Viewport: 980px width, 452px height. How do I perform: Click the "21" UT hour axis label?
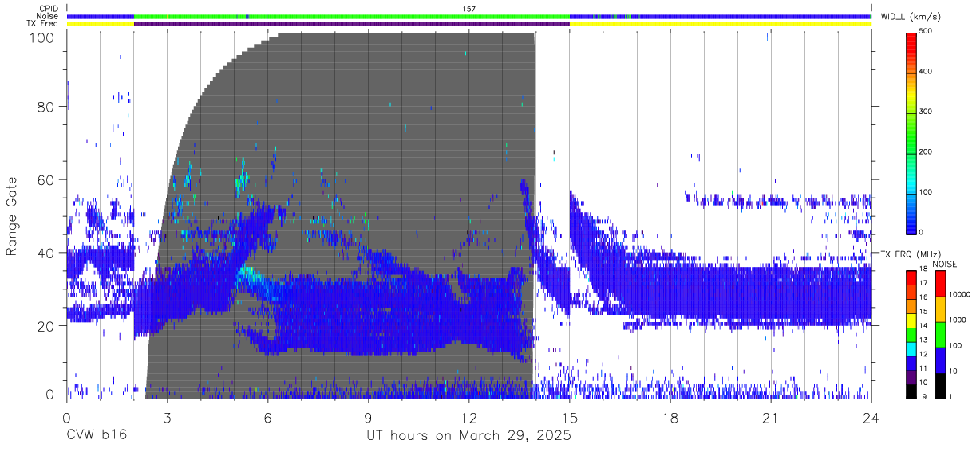pyautogui.click(x=770, y=418)
